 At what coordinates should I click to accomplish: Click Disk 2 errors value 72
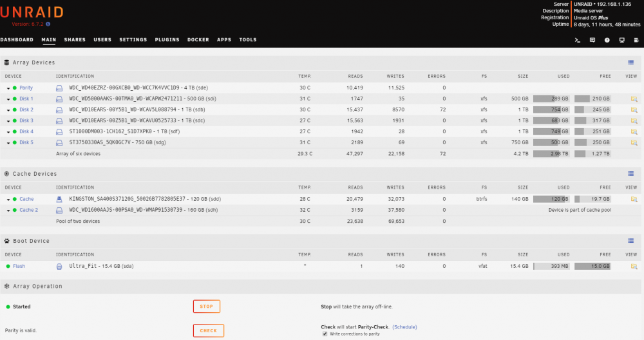pyautogui.click(x=442, y=109)
